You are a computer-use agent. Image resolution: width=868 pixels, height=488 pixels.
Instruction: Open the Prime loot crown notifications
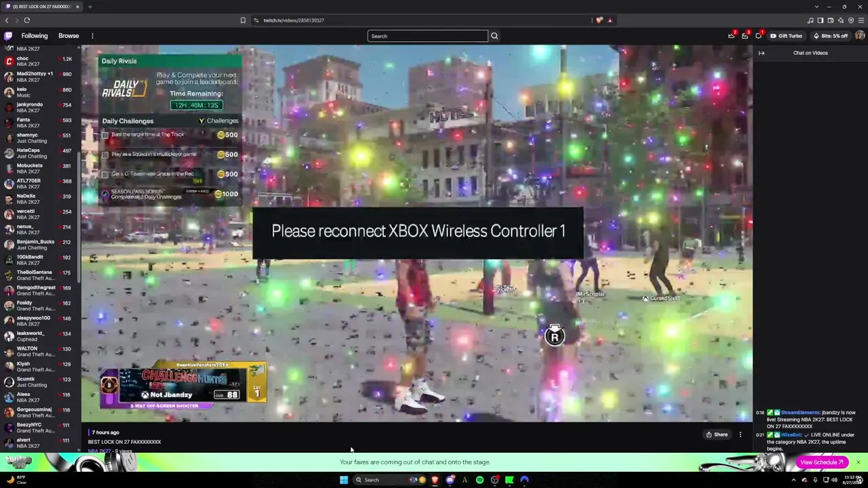(x=731, y=36)
